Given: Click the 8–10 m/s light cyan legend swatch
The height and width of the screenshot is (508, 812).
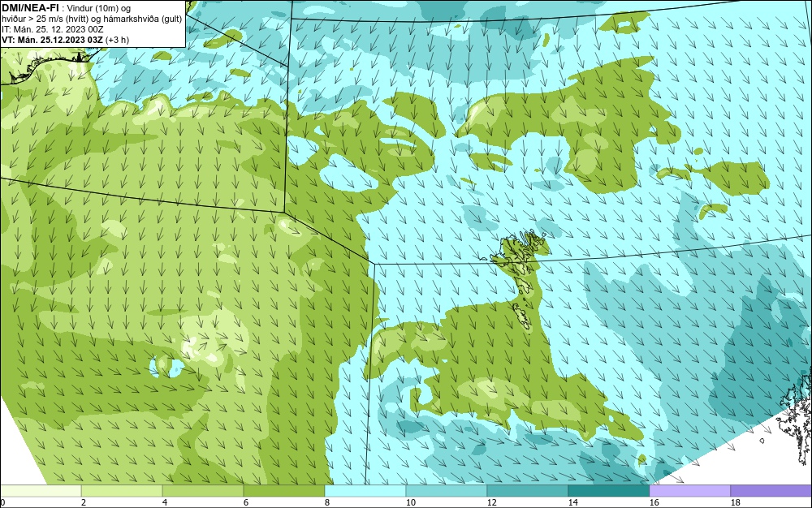Looking at the screenshot, I should coord(365,490).
